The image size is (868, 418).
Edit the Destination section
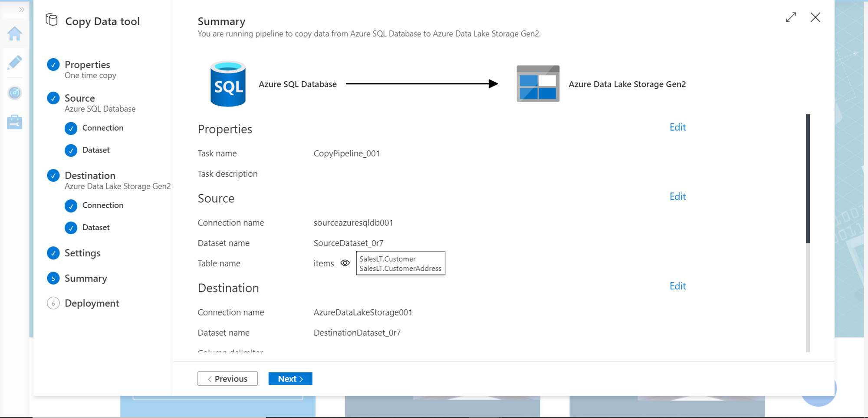[677, 285]
